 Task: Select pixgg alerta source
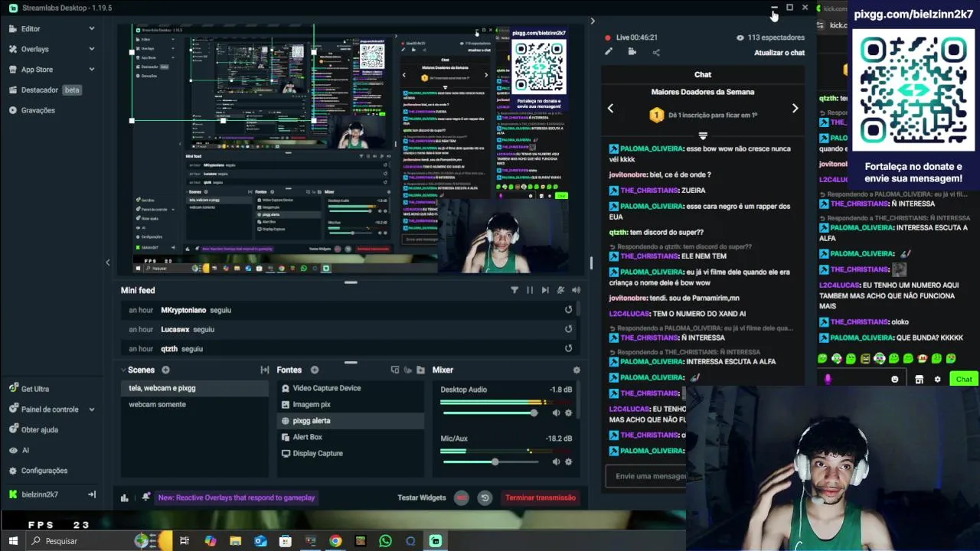[x=350, y=421]
